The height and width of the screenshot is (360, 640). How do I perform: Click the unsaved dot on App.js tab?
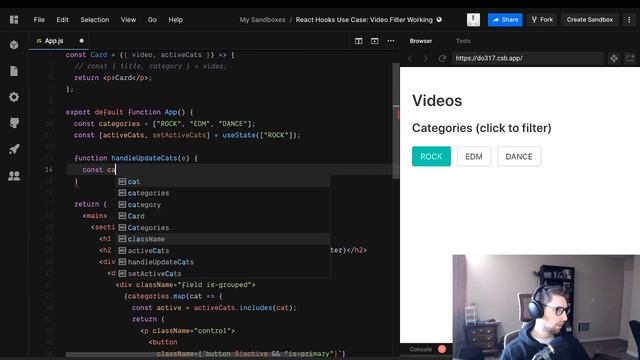pyautogui.click(x=82, y=41)
